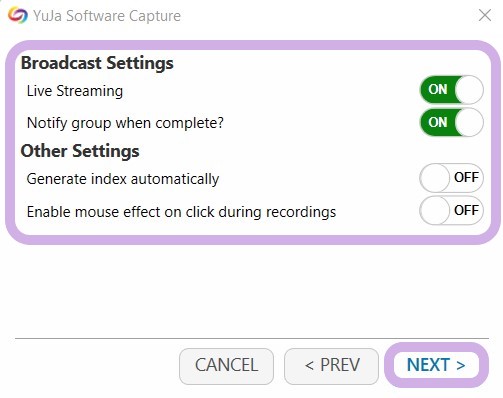Click the OFF text of Generate index switch
The width and height of the screenshot is (503, 398).
click(x=466, y=177)
